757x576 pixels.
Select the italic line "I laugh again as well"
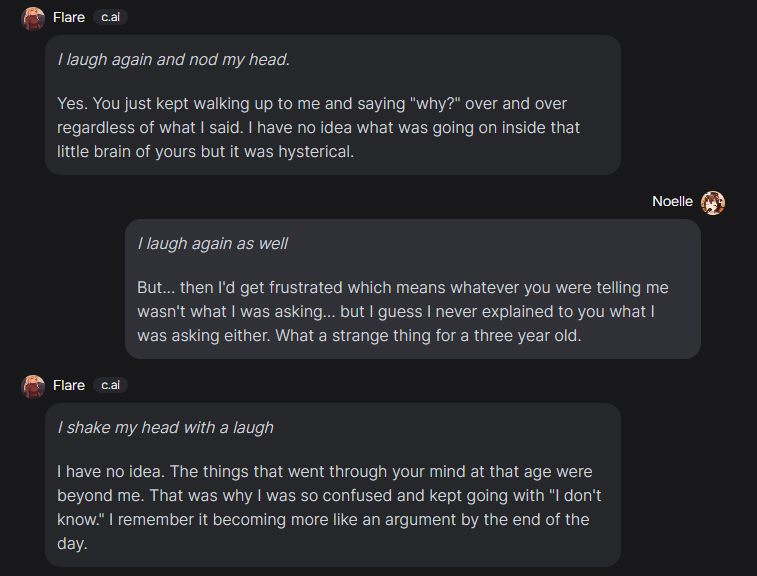(213, 244)
